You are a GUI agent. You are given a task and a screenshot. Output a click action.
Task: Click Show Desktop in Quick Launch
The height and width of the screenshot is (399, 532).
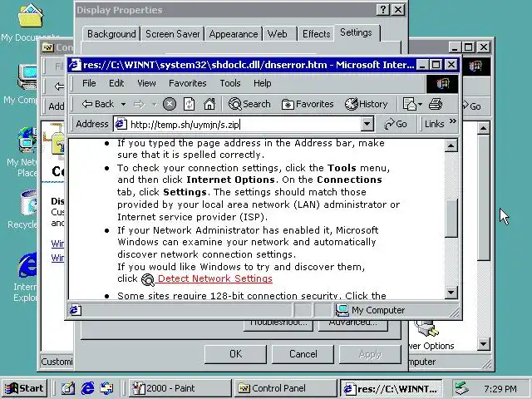68,388
